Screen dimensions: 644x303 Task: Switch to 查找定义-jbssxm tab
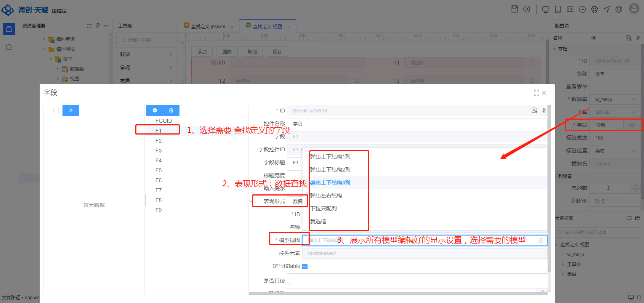click(208, 26)
